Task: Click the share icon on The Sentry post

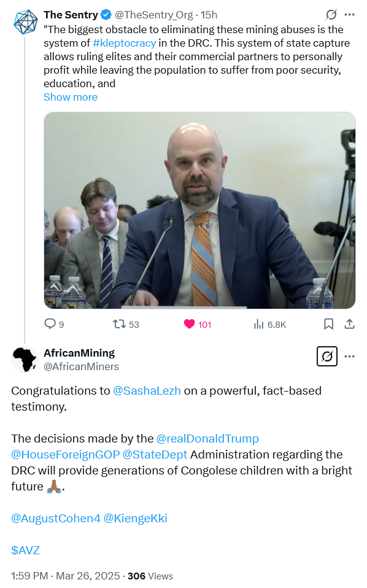Action: point(349,324)
